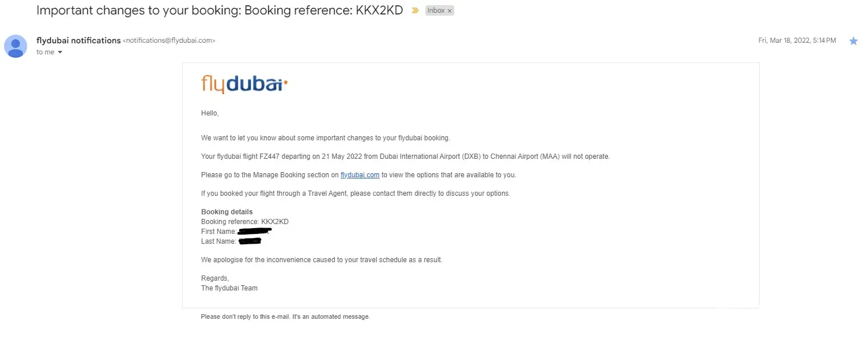This screenshot has width=868, height=339.
Task: Open the flydubai.com link in the message
Action: point(359,175)
